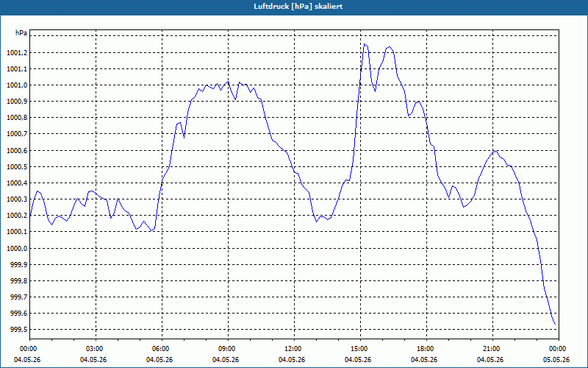Viewport: 588px width, 368px height.
Task: Click the 1001,1 y-axis label
Action: point(17,68)
